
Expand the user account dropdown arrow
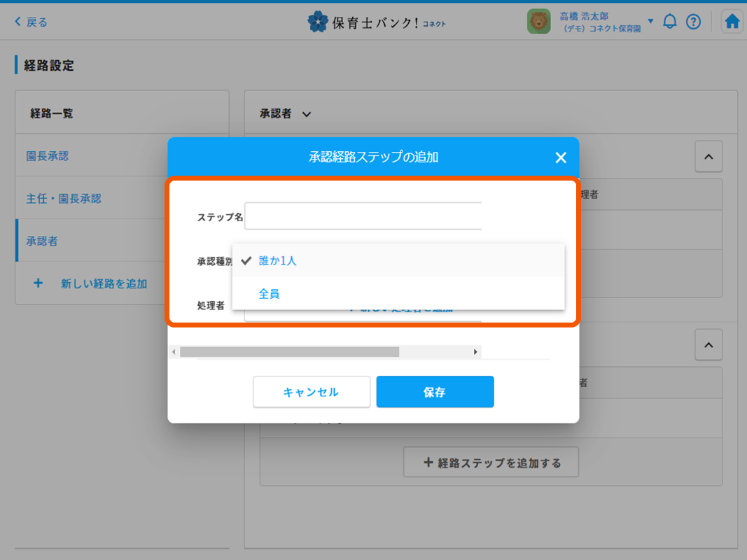click(650, 21)
